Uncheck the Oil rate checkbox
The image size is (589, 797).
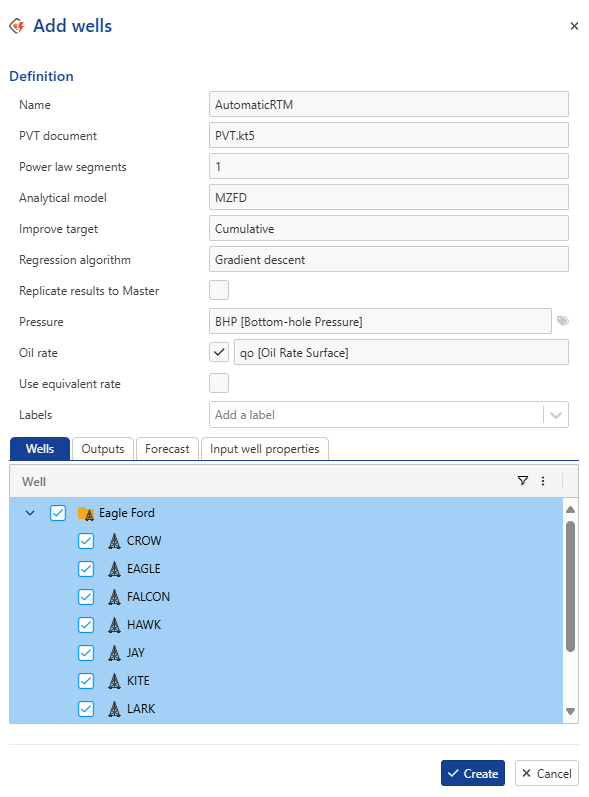219,352
